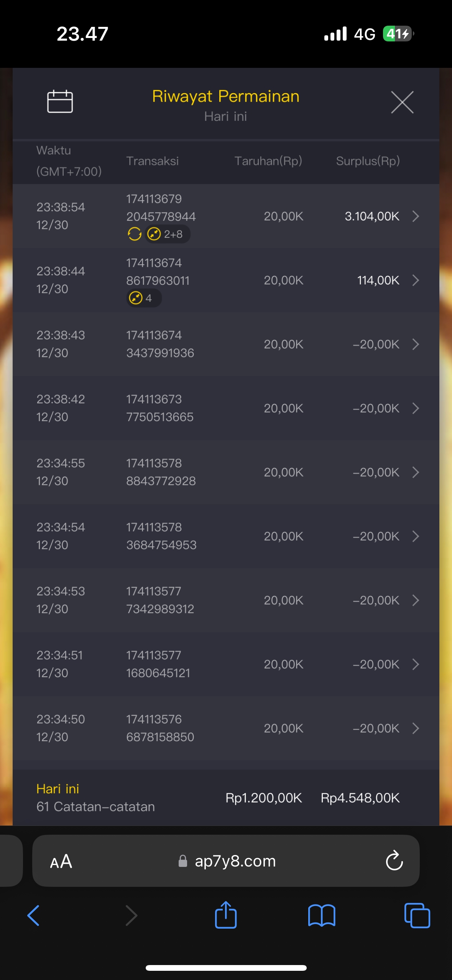Tap the free spin icon on 23:38:54 row

(135, 234)
